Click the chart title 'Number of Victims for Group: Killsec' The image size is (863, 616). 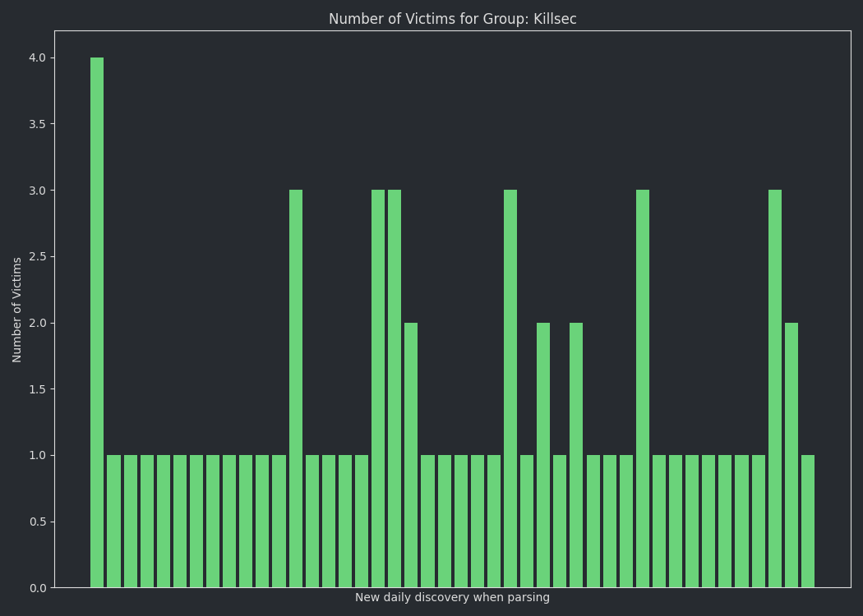[x=452, y=19]
